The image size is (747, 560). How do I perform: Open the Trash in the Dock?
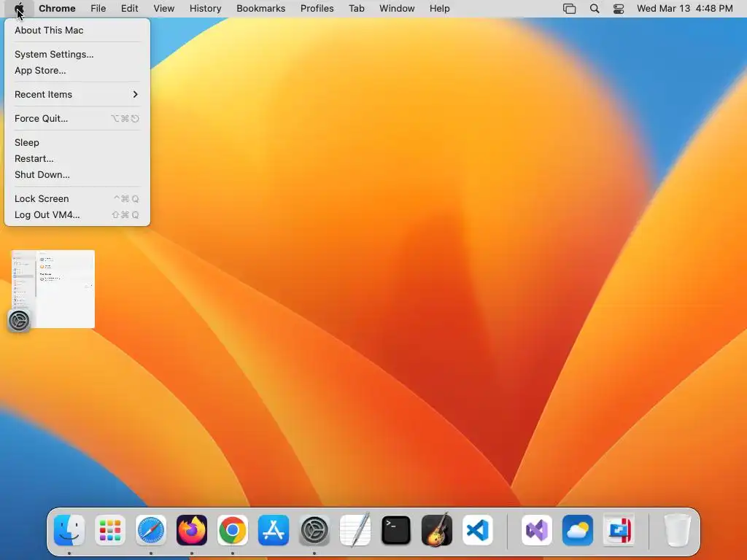point(678,530)
